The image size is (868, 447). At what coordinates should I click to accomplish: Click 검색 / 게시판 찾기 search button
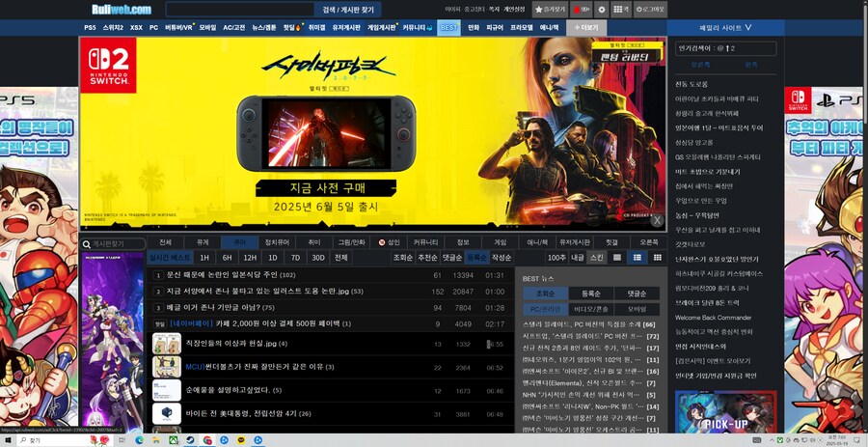(x=347, y=10)
